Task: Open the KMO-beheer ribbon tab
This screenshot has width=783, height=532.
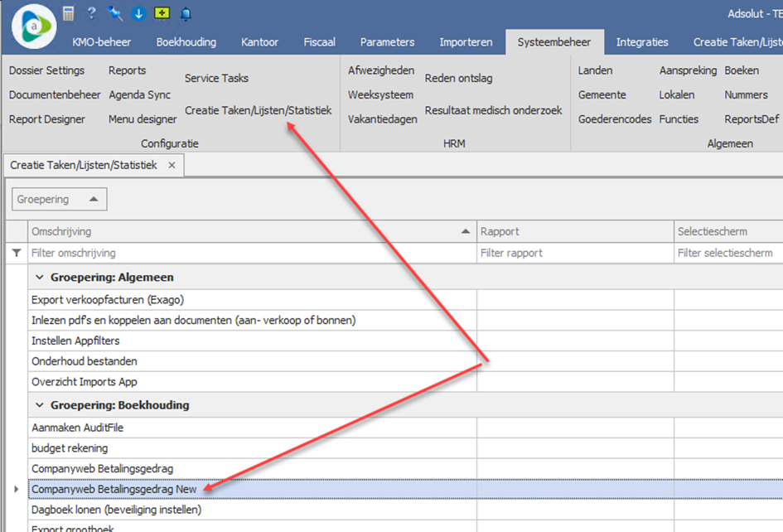Action: 102,42
